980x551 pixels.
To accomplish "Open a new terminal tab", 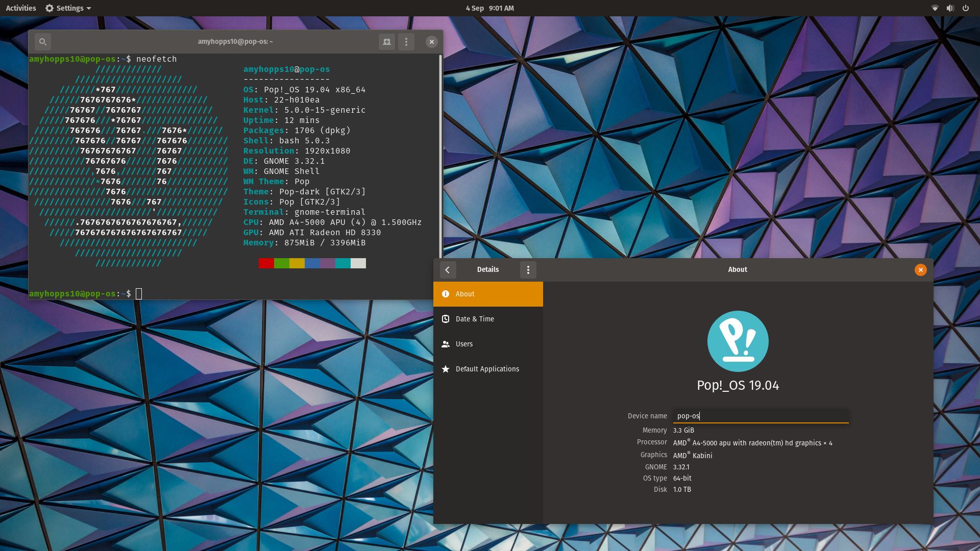I will click(386, 42).
